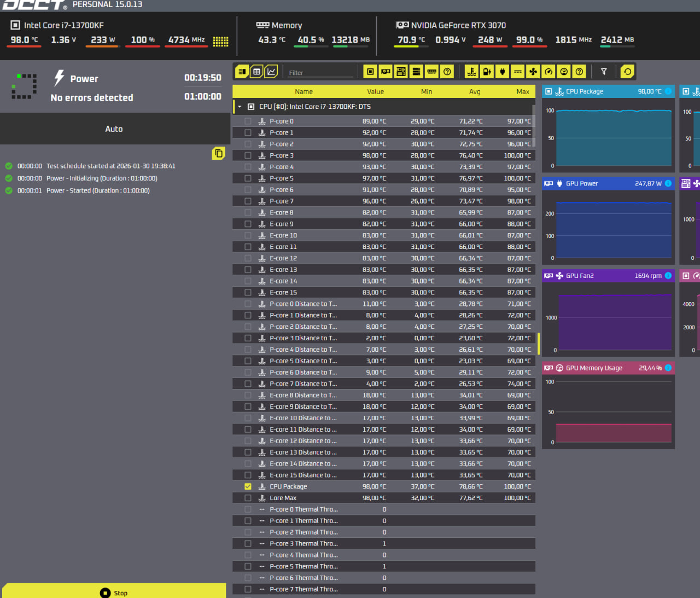Sort table by the Value column header
The width and height of the screenshot is (700, 598).
[375, 92]
